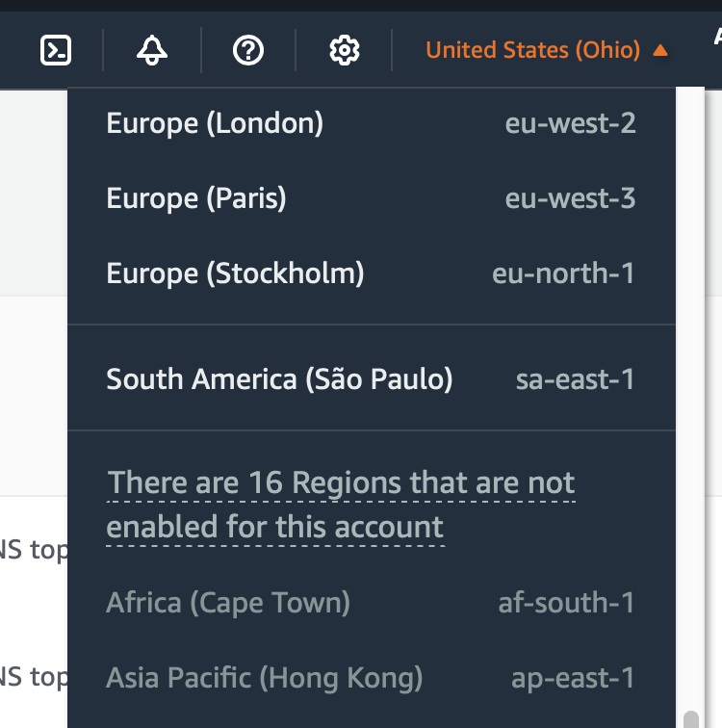Select the Europe (London) region
The width and height of the screenshot is (722, 728).
pos(215,123)
